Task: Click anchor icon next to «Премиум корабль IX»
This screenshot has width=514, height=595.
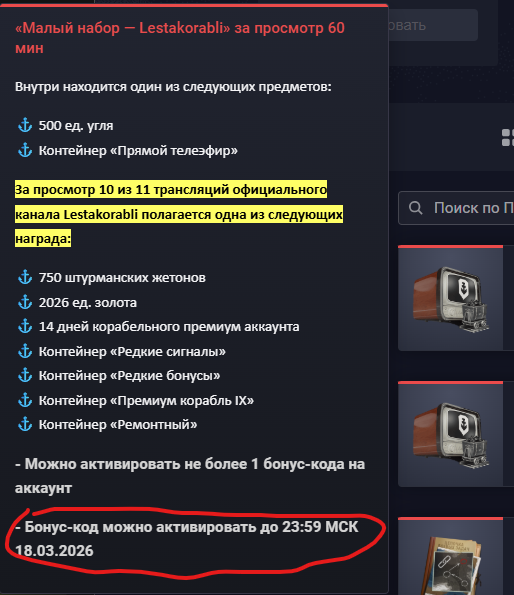Action: pos(25,400)
